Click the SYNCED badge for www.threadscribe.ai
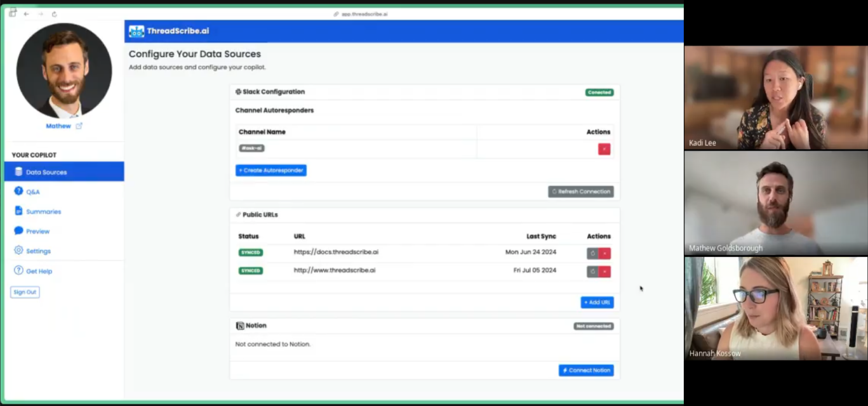The height and width of the screenshot is (406, 868). click(250, 271)
